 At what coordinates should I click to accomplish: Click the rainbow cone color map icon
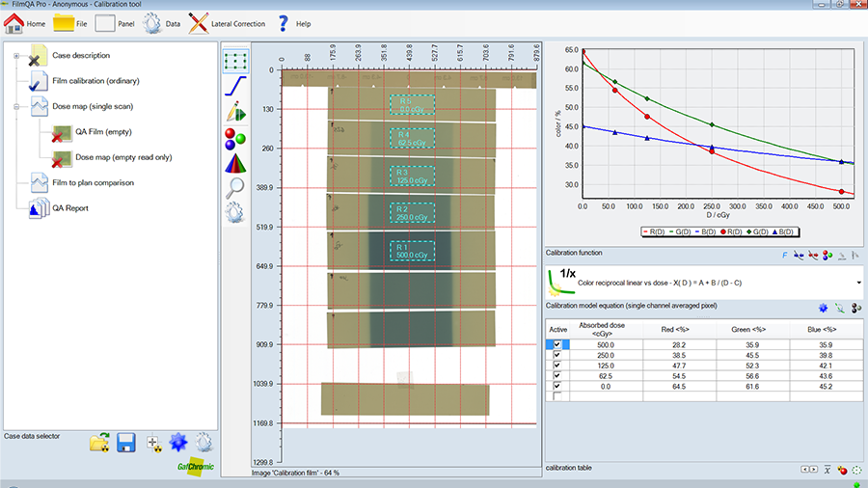point(235,162)
